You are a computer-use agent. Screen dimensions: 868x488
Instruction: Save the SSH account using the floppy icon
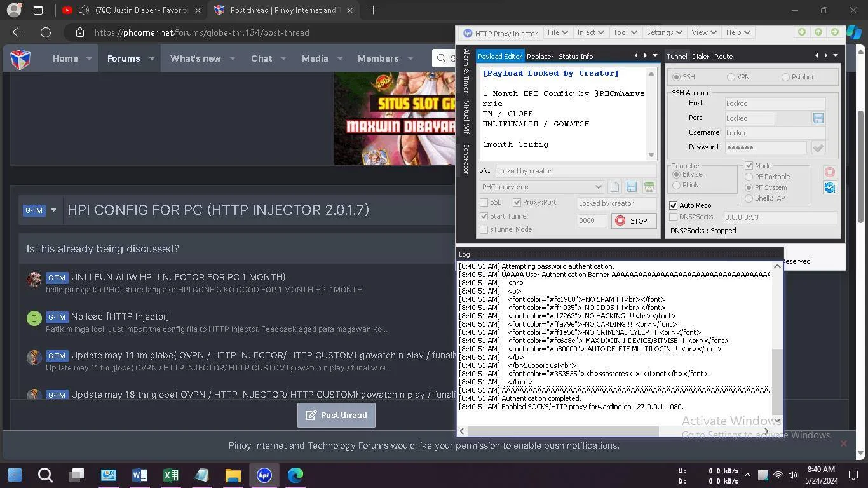click(x=818, y=118)
